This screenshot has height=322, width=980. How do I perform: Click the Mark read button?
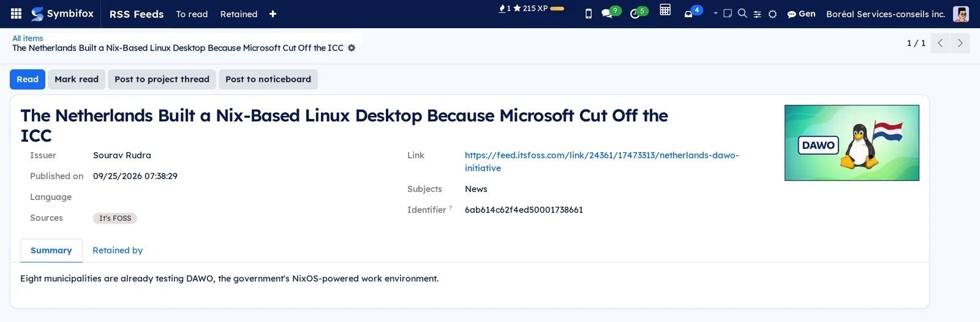point(77,79)
